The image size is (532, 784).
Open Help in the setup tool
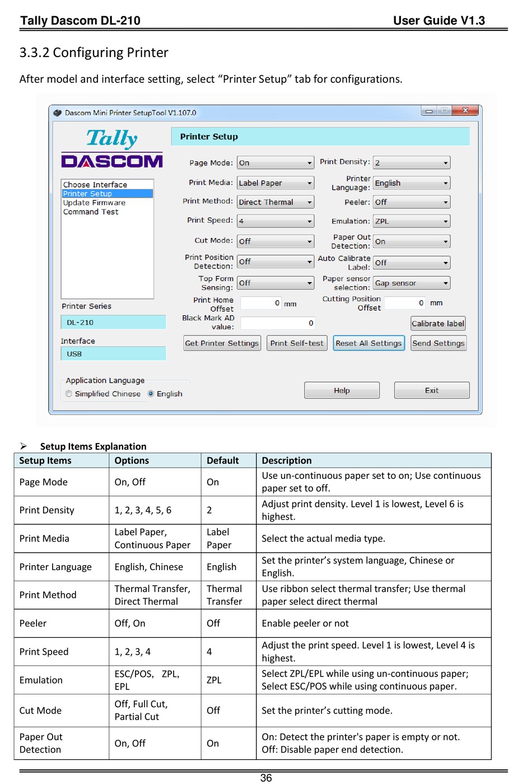click(x=342, y=390)
